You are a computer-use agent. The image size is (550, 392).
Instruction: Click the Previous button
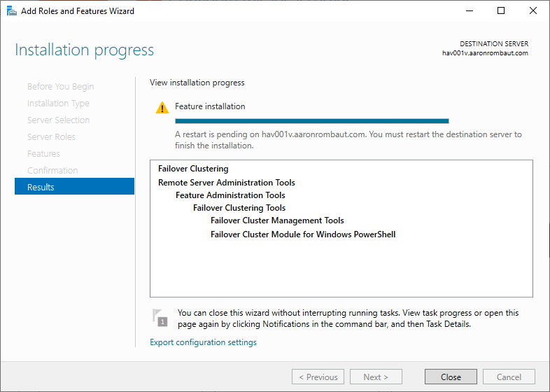[318, 377]
